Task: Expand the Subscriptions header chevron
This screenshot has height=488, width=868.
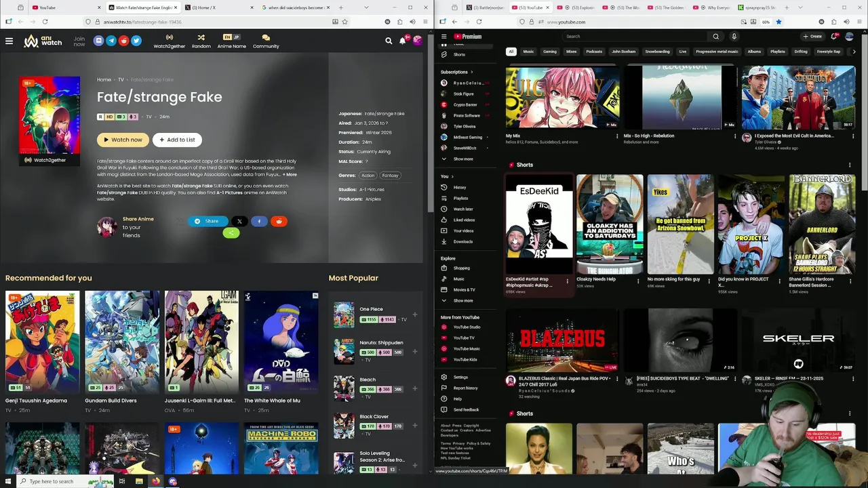Action: click(471, 72)
